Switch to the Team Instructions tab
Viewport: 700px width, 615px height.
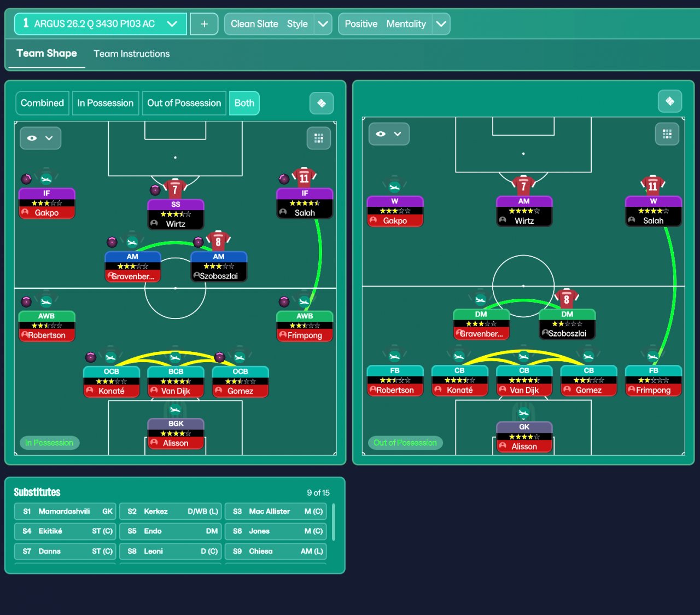[132, 54]
